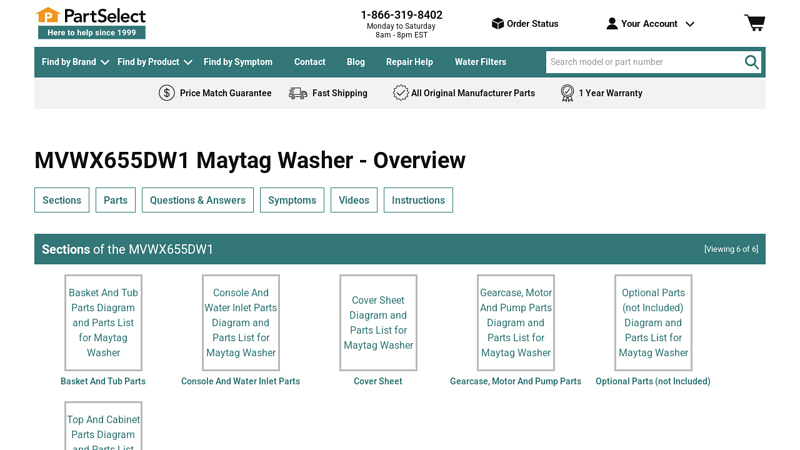
Task: Click the search model or part number field
Action: point(645,62)
